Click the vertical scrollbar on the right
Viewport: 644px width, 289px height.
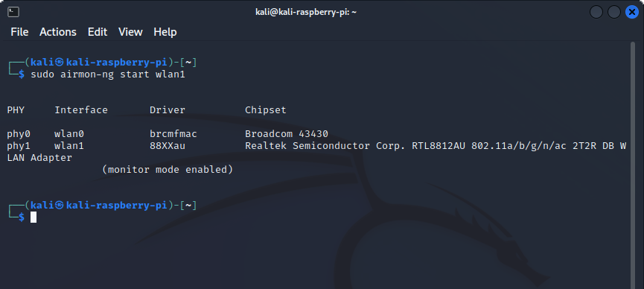click(633, 165)
